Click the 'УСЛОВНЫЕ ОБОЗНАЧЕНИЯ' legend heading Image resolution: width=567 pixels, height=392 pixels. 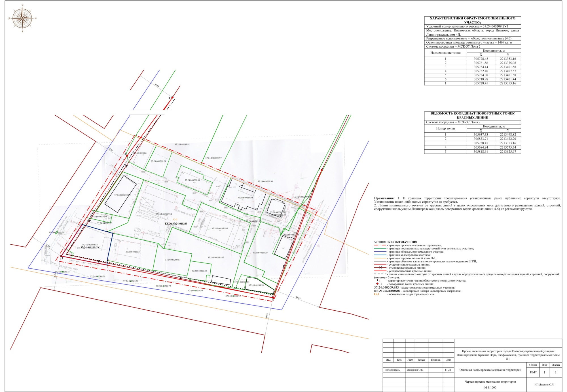tap(395, 242)
